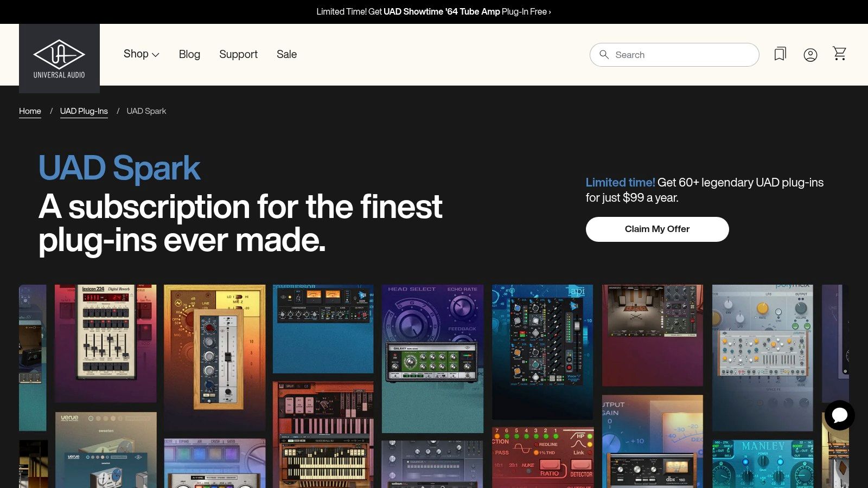Click the Claim My Offer button
868x488 pixels.
click(657, 229)
